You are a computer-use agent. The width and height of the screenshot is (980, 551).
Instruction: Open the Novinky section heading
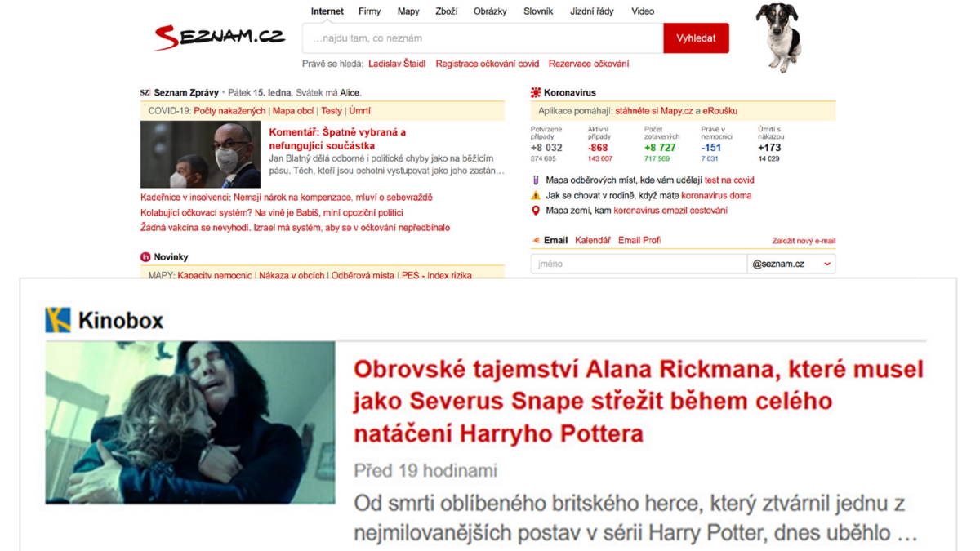point(171,257)
